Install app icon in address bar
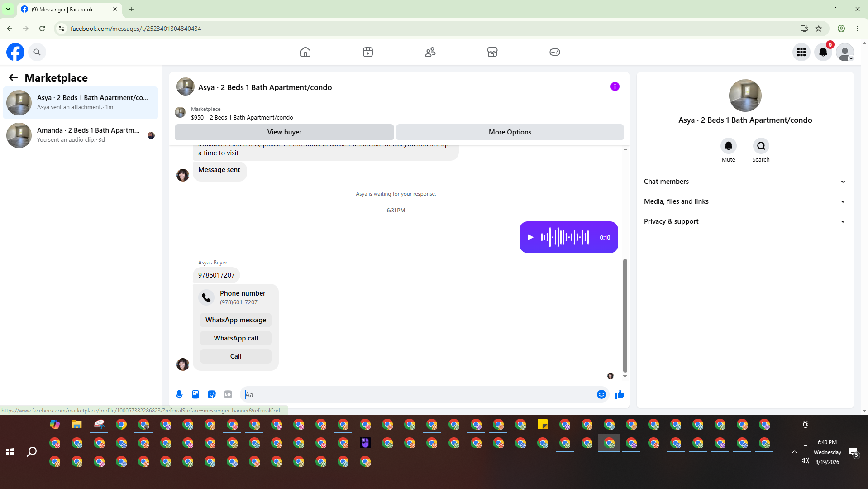The width and height of the screenshot is (868, 489). coord(804,29)
